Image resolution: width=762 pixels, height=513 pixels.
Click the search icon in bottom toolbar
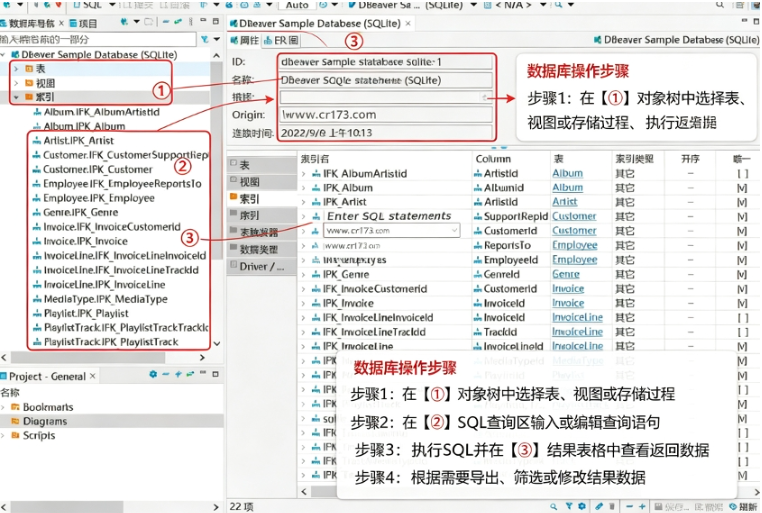pyautogui.click(x=554, y=506)
